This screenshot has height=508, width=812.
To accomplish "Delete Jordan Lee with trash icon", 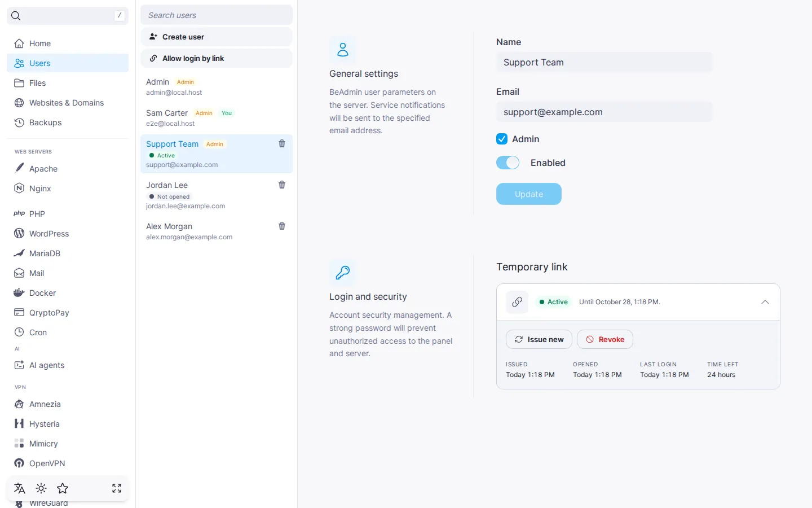I will [282, 185].
